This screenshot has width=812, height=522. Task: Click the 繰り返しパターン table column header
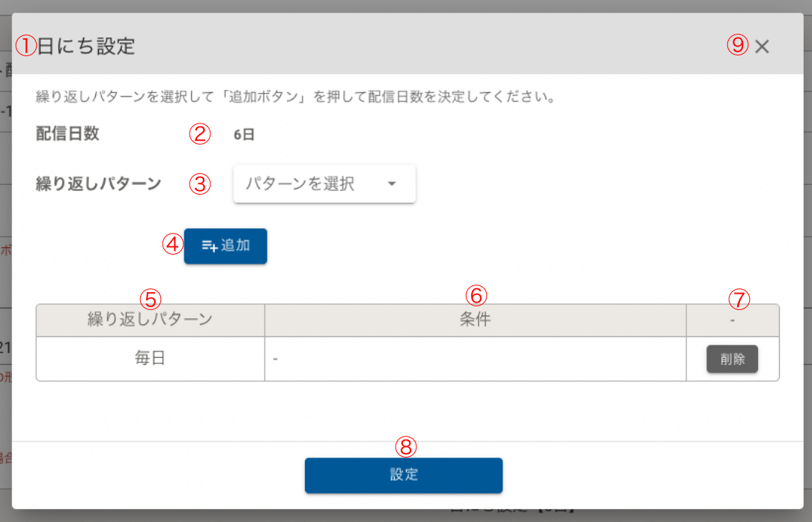click(x=150, y=320)
